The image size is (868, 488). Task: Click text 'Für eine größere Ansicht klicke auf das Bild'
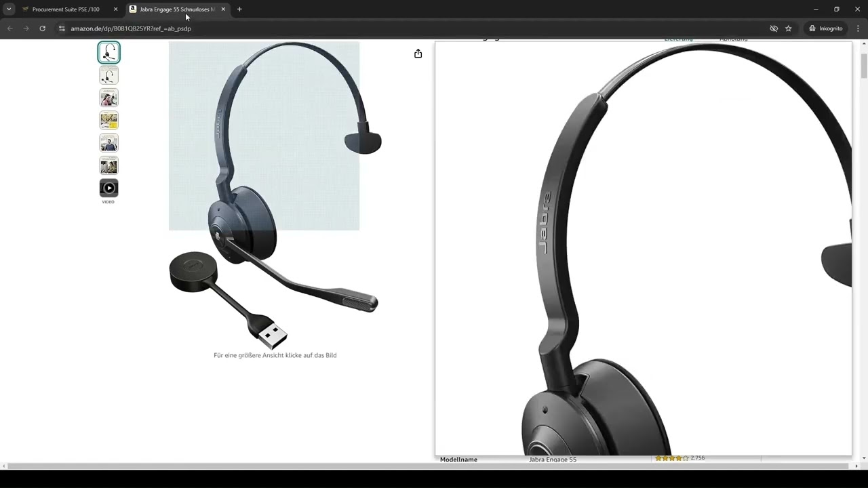(x=275, y=355)
